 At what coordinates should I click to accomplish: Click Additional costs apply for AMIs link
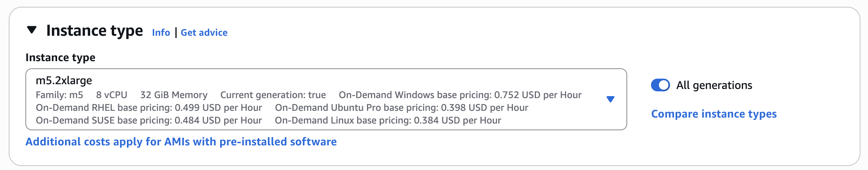pos(181,142)
